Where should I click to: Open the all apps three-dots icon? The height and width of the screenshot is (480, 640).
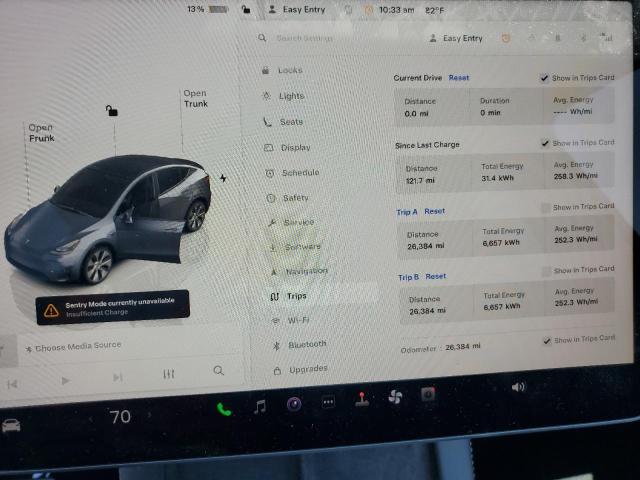click(x=328, y=402)
